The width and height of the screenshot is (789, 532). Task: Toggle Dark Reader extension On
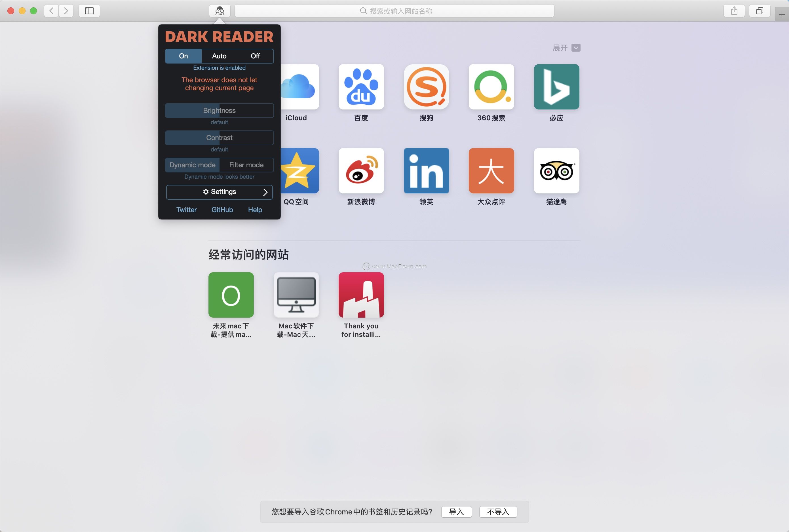[183, 55]
